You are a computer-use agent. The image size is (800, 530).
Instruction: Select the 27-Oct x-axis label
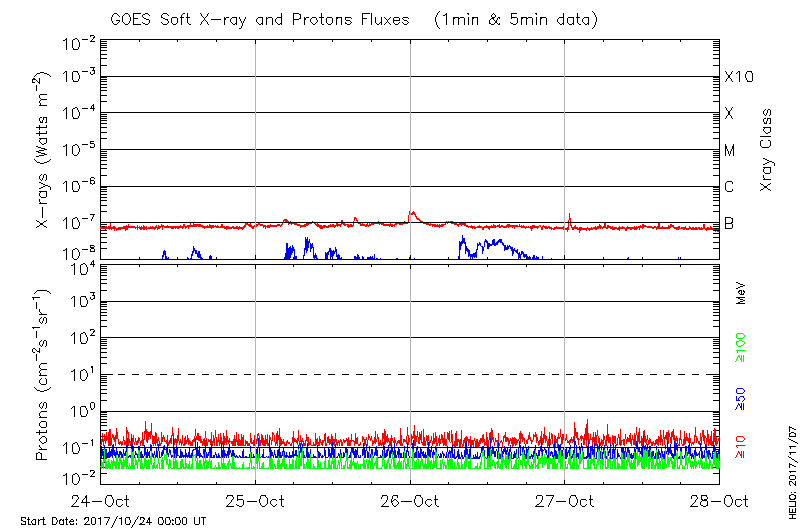pos(565,501)
